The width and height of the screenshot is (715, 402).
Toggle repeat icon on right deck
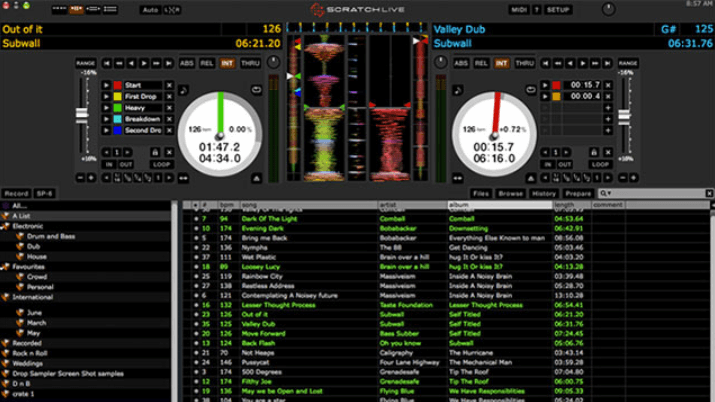tap(530, 90)
